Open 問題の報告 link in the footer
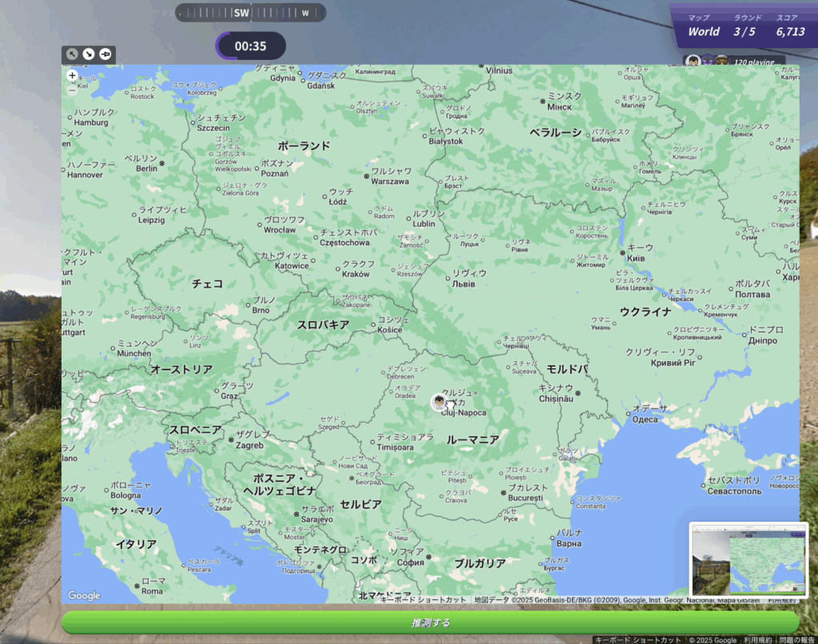The image size is (818, 644). tap(796, 640)
